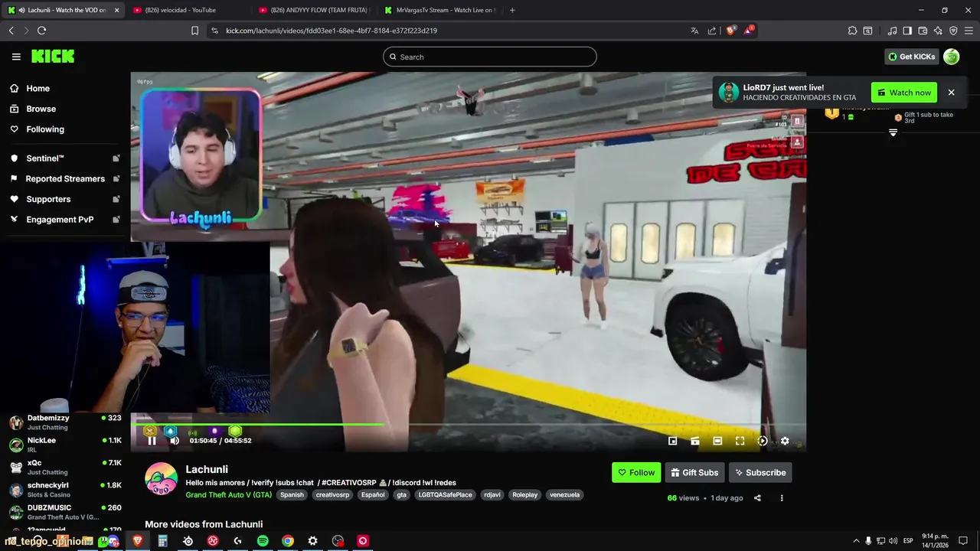Click the Get KICKs button
The image size is (980, 551).
pyautogui.click(x=911, y=57)
